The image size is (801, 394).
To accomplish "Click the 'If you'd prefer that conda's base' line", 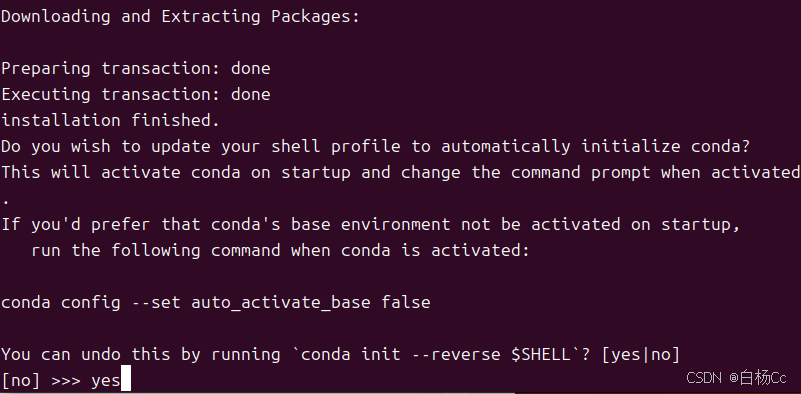I will tap(370, 225).
